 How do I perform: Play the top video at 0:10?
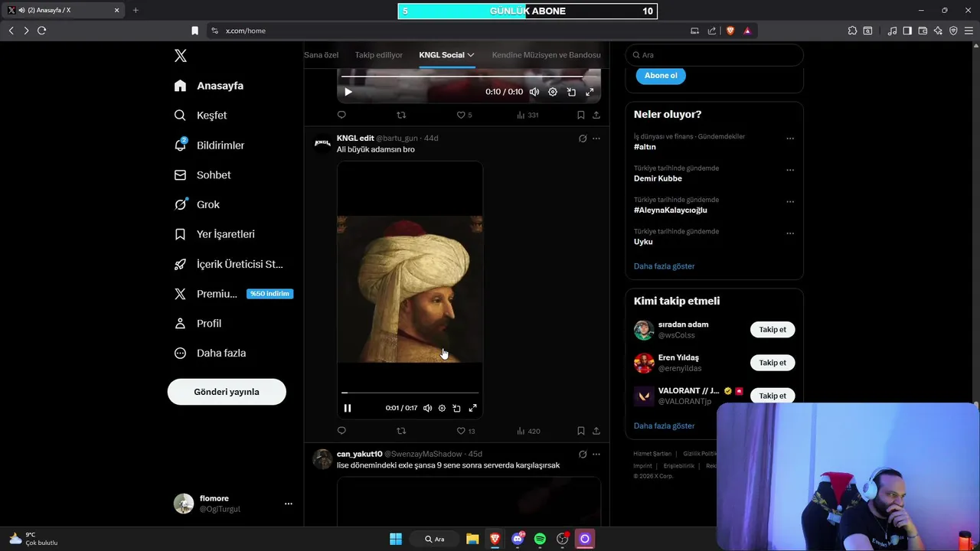click(348, 92)
